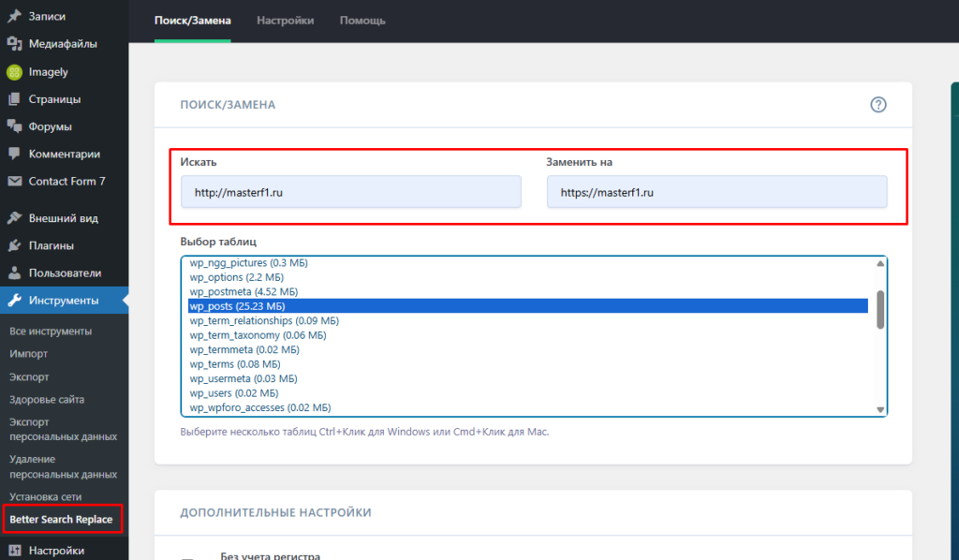Click the table list scrollbar up arrow
The width and height of the screenshot is (959, 560).
click(x=880, y=263)
